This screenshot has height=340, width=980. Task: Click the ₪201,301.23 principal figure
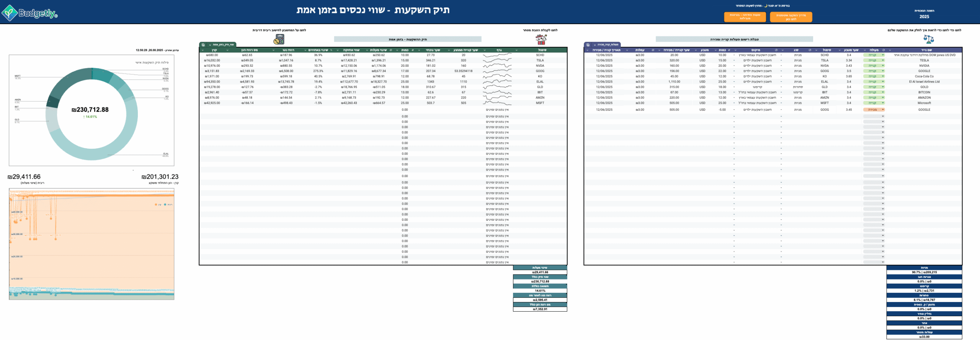160,177
